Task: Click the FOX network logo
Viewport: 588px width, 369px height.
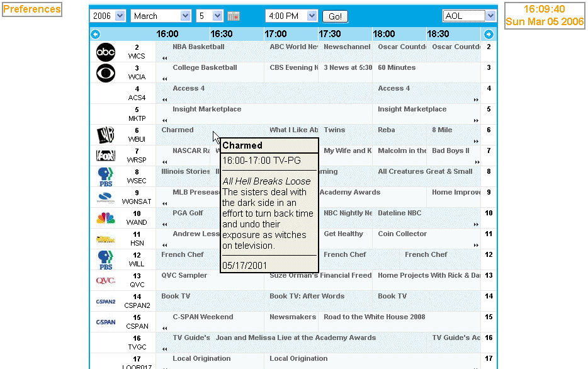Action: (106, 156)
